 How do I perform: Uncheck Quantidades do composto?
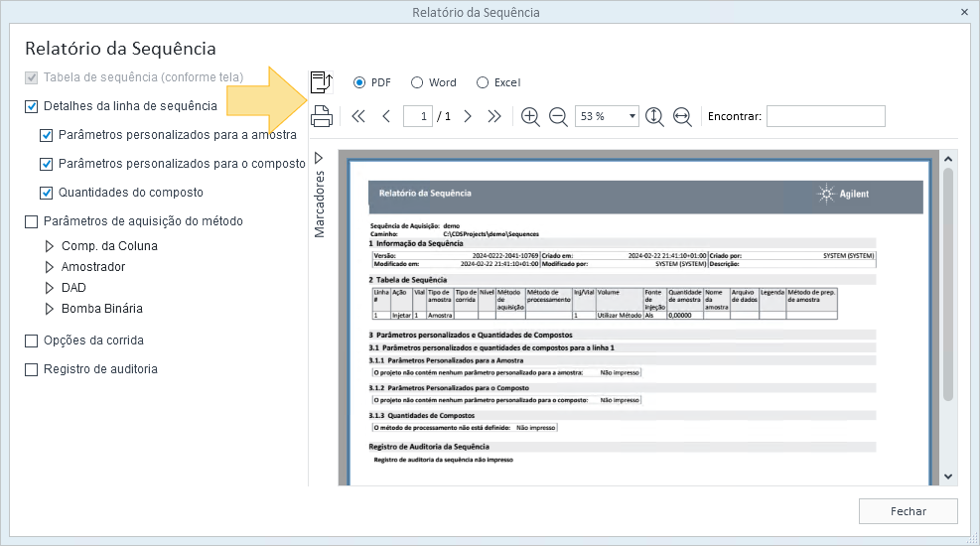tap(47, 193)
